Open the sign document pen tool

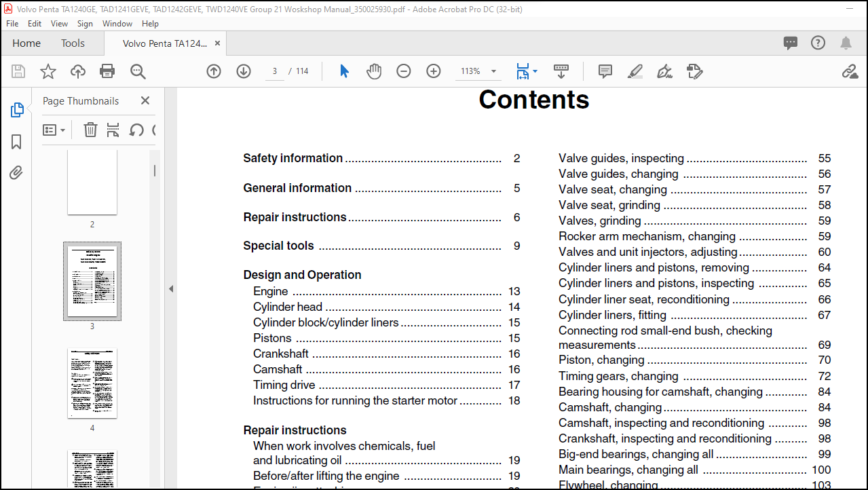click(664, 71)
